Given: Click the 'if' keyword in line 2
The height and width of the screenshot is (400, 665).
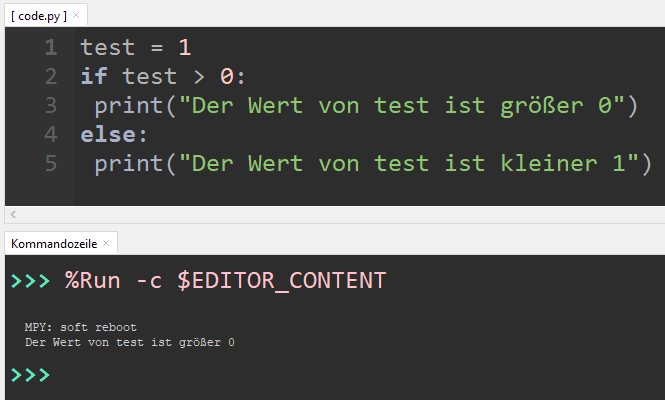Looking at the screenshot, I should [94, 76].
